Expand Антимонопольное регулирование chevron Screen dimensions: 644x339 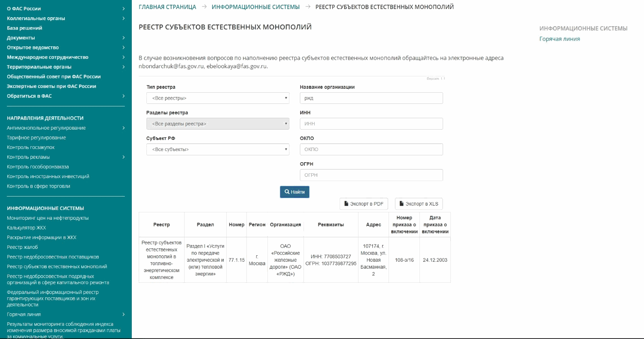123,128
